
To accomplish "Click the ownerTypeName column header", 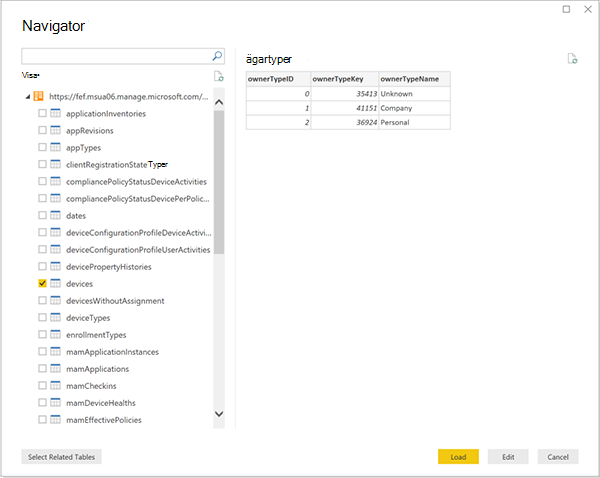I will click(x=414, y=79).
